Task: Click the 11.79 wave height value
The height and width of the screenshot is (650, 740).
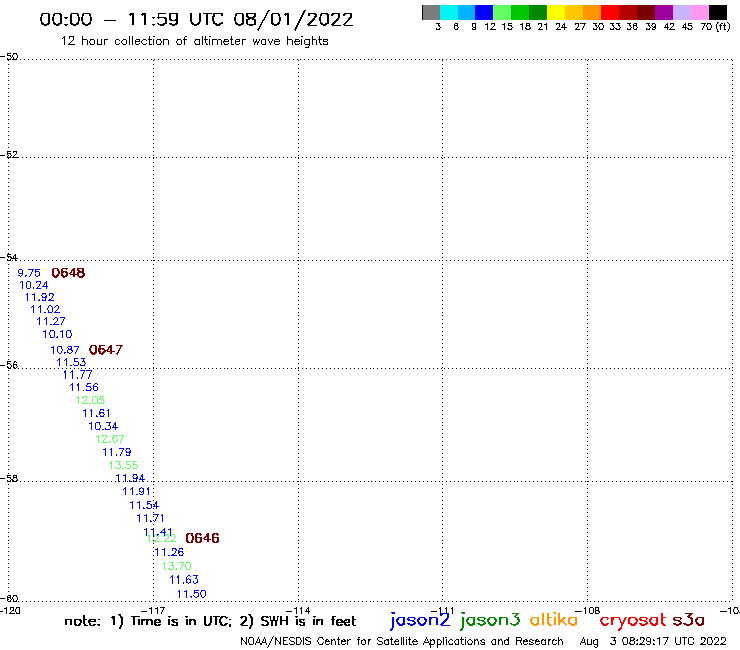Action: click(117, 452)
